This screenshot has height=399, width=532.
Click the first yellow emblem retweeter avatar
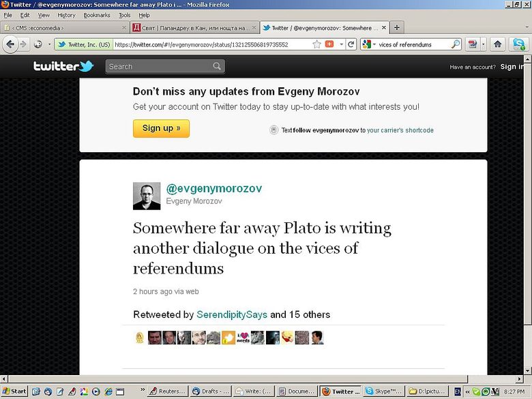[140, 338]
